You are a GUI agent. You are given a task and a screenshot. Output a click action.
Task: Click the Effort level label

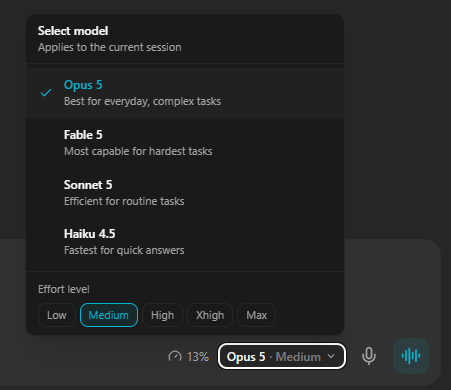64,289
